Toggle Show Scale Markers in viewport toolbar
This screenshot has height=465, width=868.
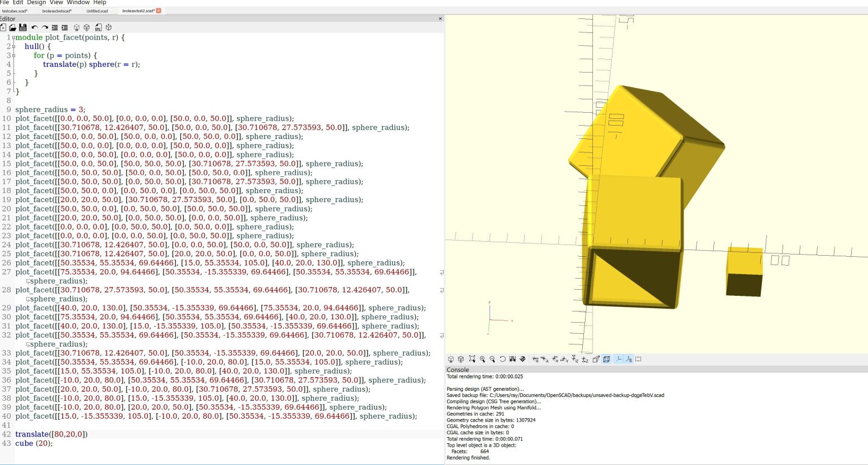[629, 359]
